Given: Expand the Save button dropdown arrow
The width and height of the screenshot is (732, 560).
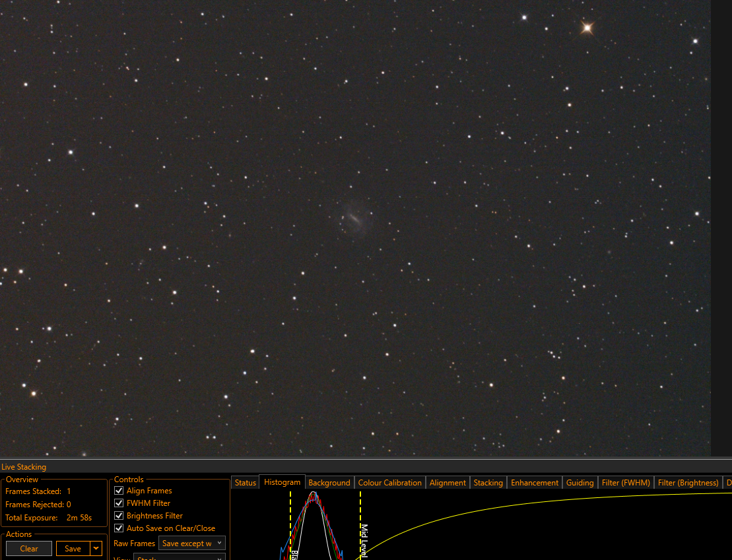Looking at the screenshot, I should click(96, 548).
